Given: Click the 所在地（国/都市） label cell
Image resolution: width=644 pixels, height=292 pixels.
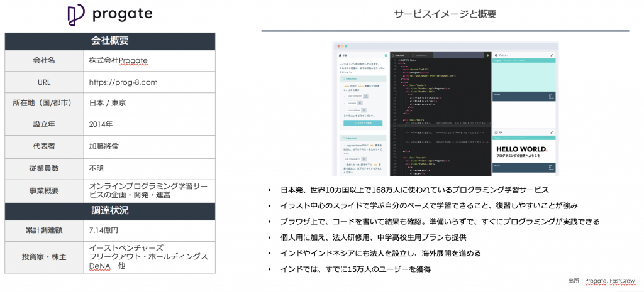Looking at the screenshot, I should coord(44,104).
